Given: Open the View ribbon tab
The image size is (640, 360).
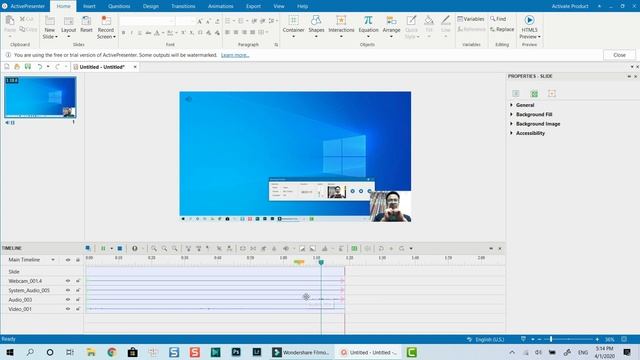Looking at the screenshot, I should point(279,6).
